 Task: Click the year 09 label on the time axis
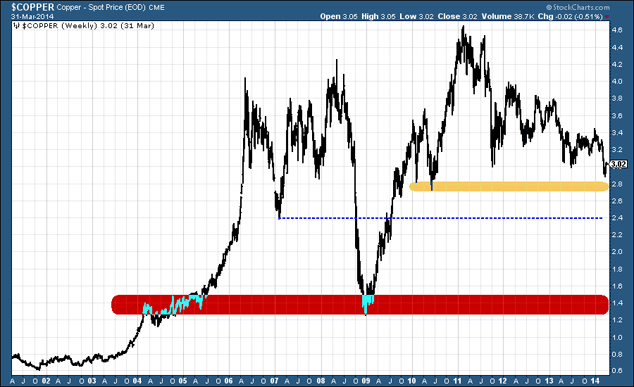(366, 381)
